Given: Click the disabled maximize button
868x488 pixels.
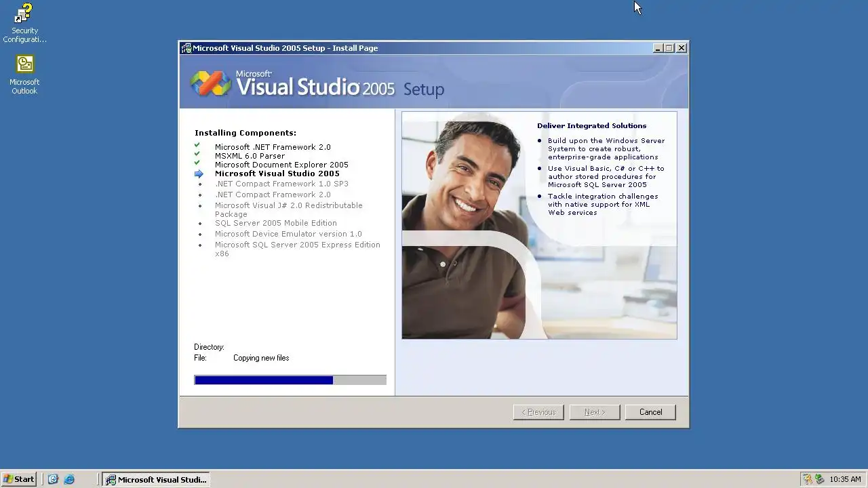Looking at the screenshot, I should (x=669, y=48).
